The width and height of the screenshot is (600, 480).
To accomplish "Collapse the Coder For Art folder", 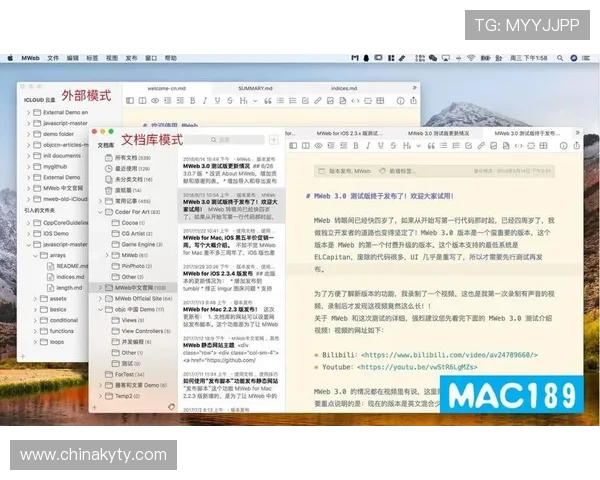I will tap(100, 212).
